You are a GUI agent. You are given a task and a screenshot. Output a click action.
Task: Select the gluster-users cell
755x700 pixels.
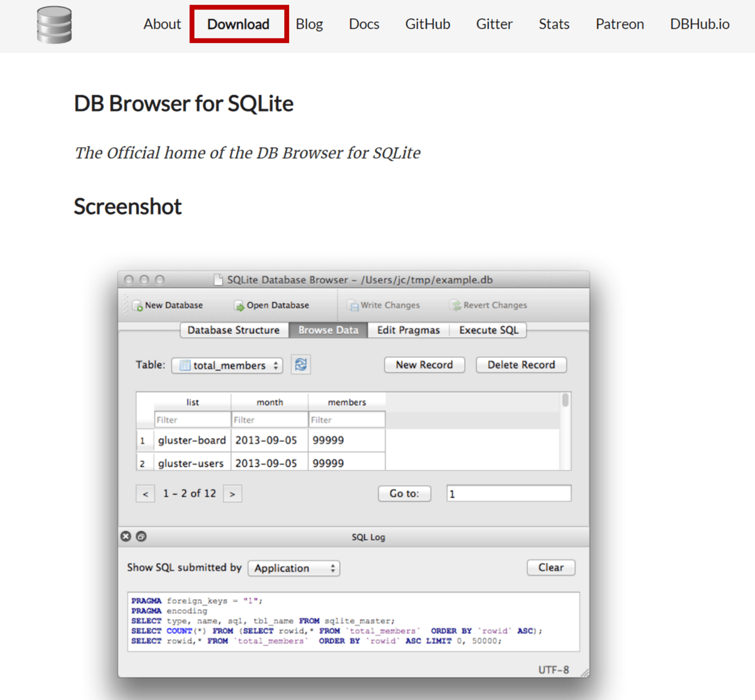pos(192,462)
